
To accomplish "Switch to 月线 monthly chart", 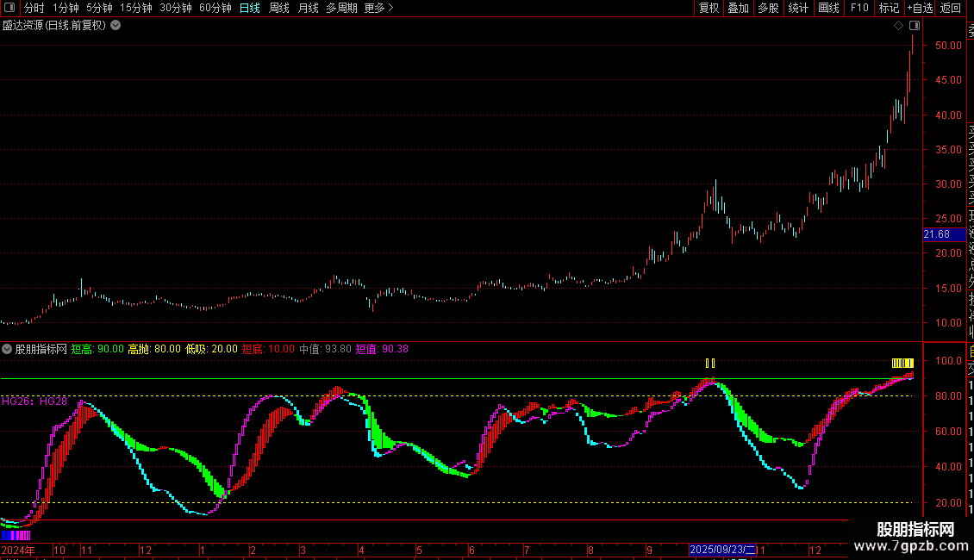I will pos(308,8).
